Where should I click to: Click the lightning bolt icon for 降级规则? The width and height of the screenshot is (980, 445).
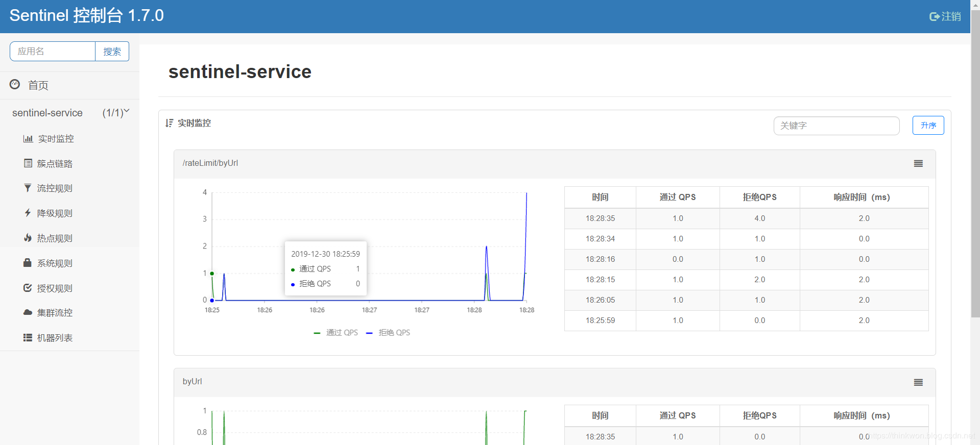pyautogui.click(x=28, y=213)
